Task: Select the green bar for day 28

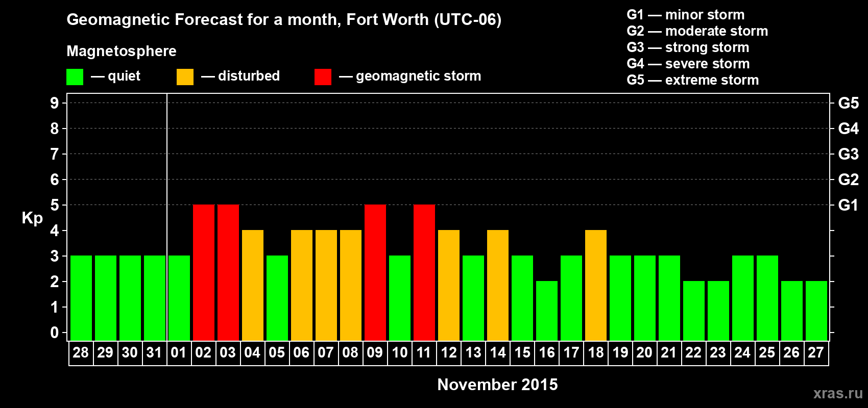Action: [81, 298]
